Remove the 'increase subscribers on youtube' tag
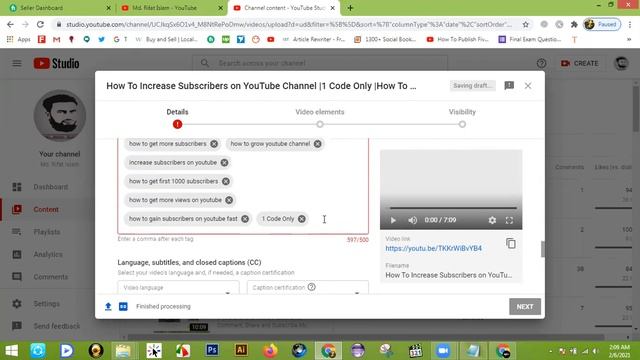This screenshot has height=360, width=640. coord(224,162)
